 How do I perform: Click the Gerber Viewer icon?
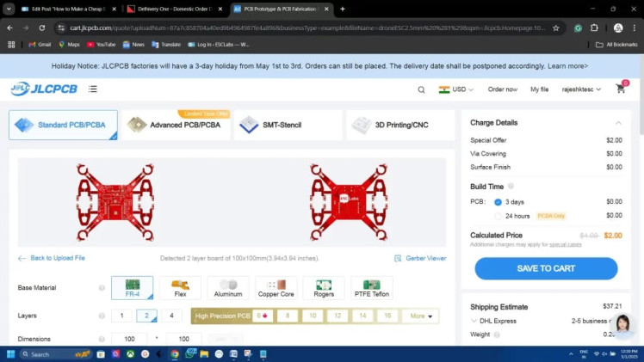398,258
